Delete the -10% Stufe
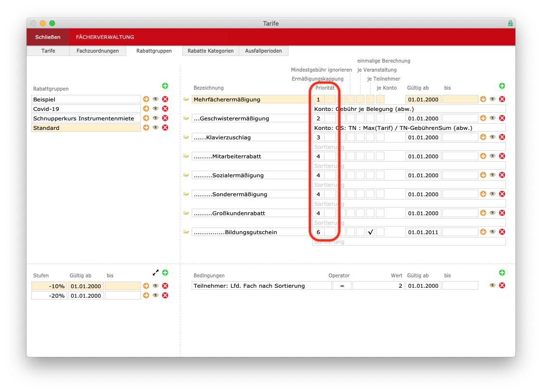The width and height of the screenshot is (542, 392). (x=165, y=286)
